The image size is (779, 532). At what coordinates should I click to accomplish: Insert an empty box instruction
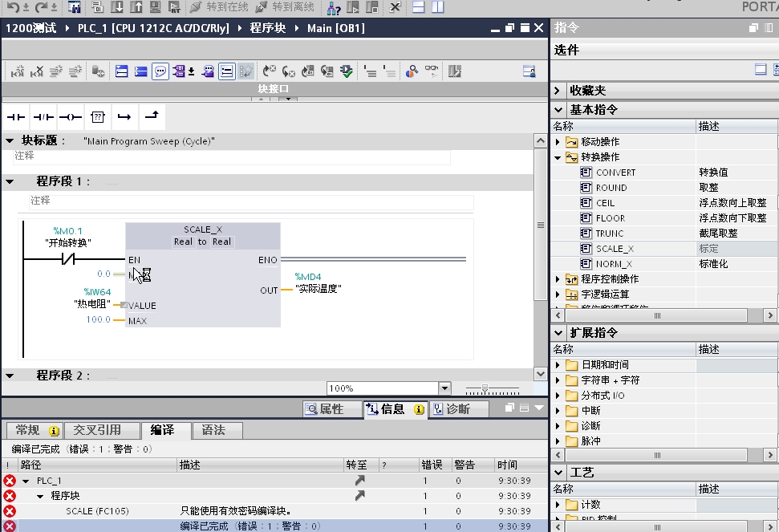[98, 117]
